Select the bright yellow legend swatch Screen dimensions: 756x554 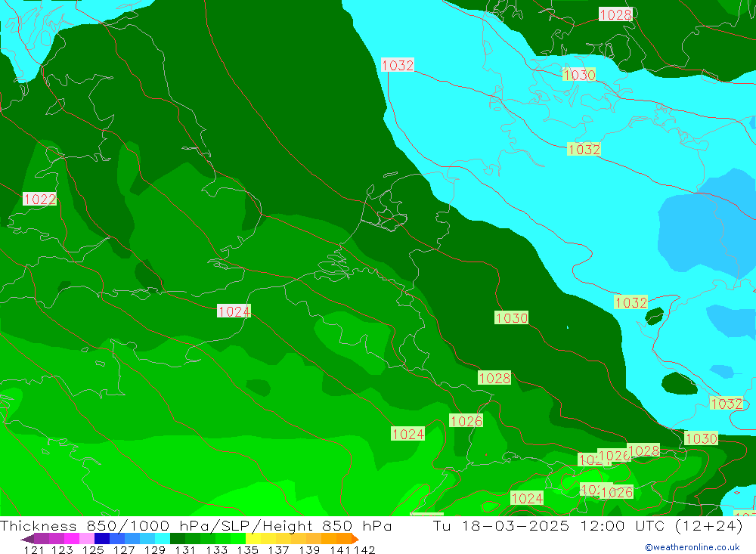tap(253, 539)
